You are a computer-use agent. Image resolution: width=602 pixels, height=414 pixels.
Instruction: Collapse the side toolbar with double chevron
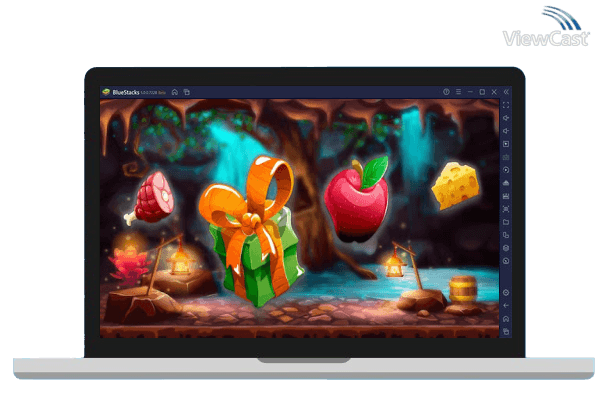click(x=506, y=92)
